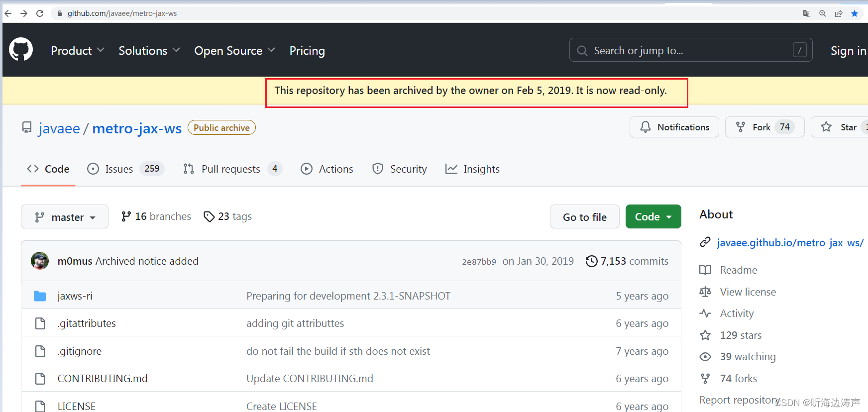Click the eye icon beside 39 watching
Image resolution: width=868 pixels, height=412 pixels.
[705, 357]
